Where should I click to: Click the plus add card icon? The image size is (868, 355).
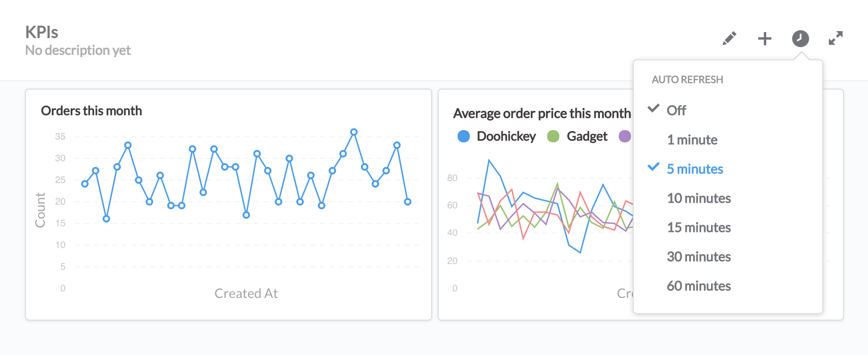tap(764, 39)
